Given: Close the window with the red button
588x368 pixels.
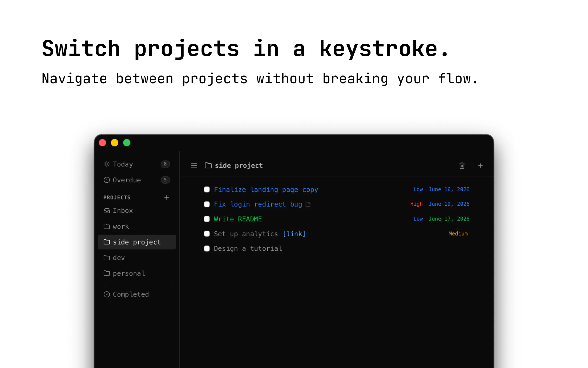Looking at the screenshot, I should pos(102,143).
